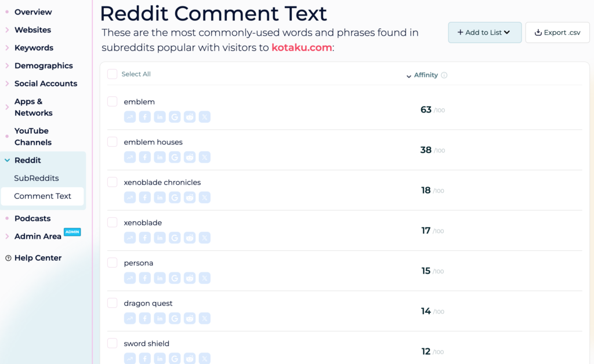Select the persona row checkbox

(x=112, y=263)
